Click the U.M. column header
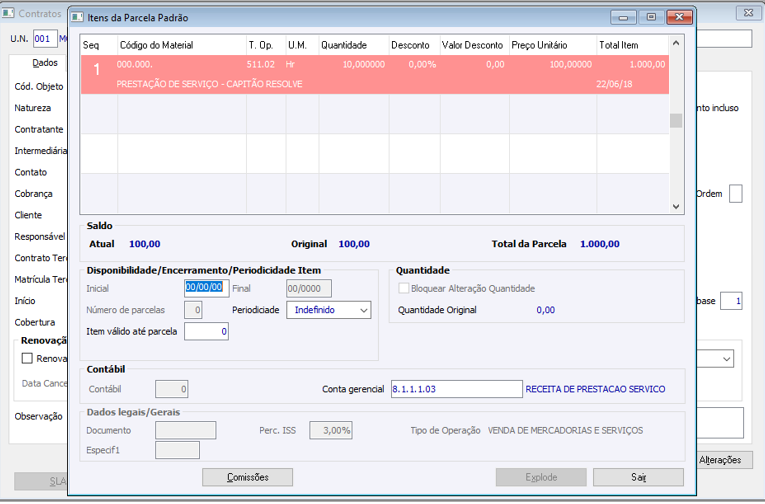 pyautogui.click(x=302, y=45)
